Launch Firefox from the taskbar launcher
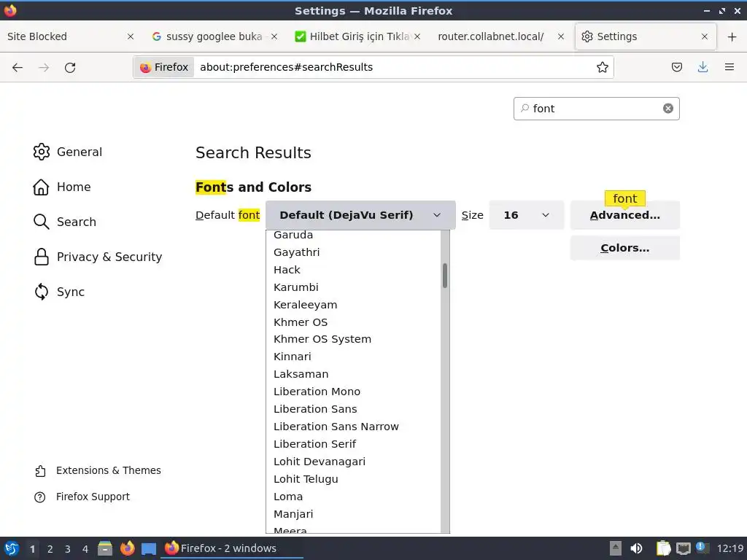Image resolution: width=747 pixels, height=560 pixels. coord(127,548)
